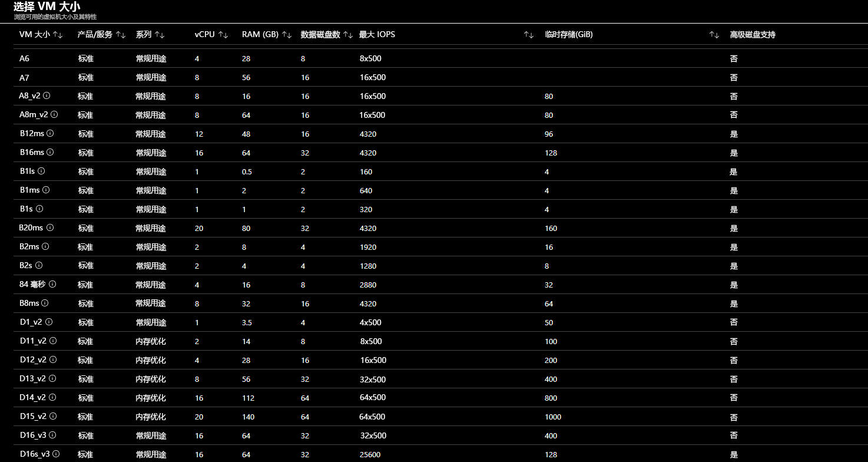
Task: Click the info icon next to A8m_v2
Action: point(54,114)
